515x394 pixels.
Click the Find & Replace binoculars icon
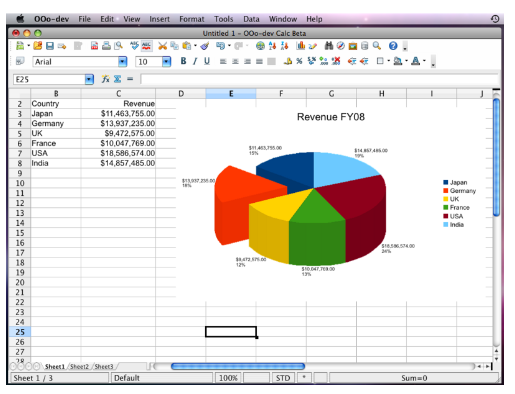point(329,46)
